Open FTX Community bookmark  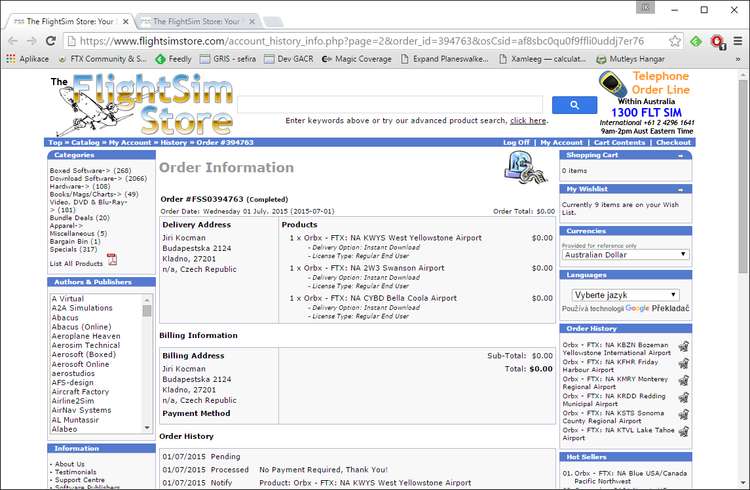(102, 59)
